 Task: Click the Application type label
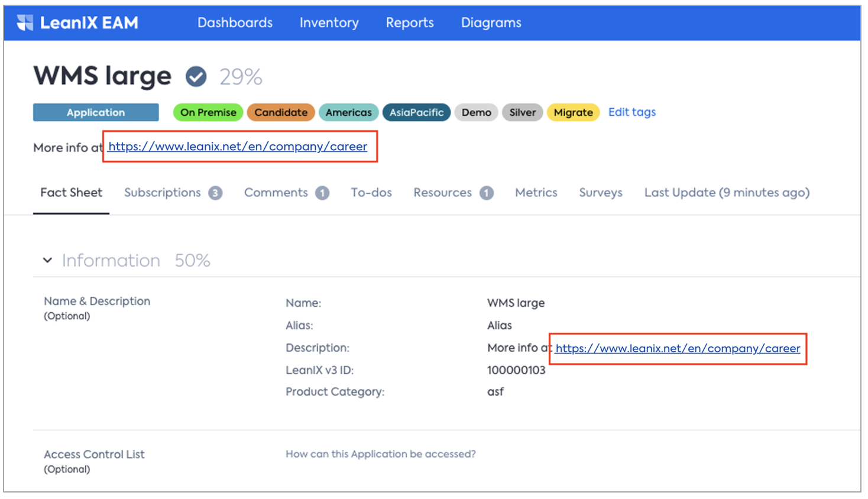(96, 112)
